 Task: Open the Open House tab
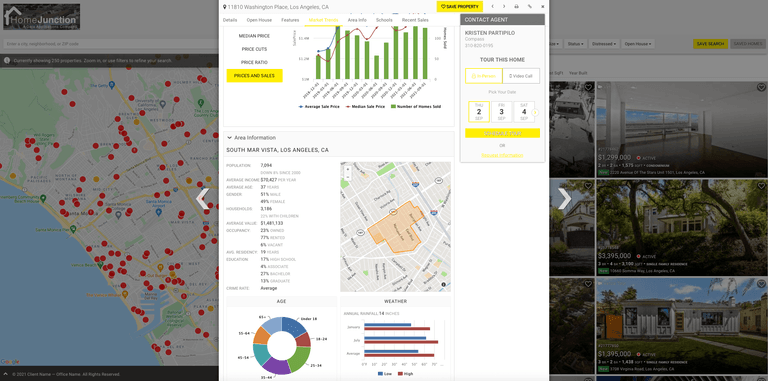[x=259, y=20]
